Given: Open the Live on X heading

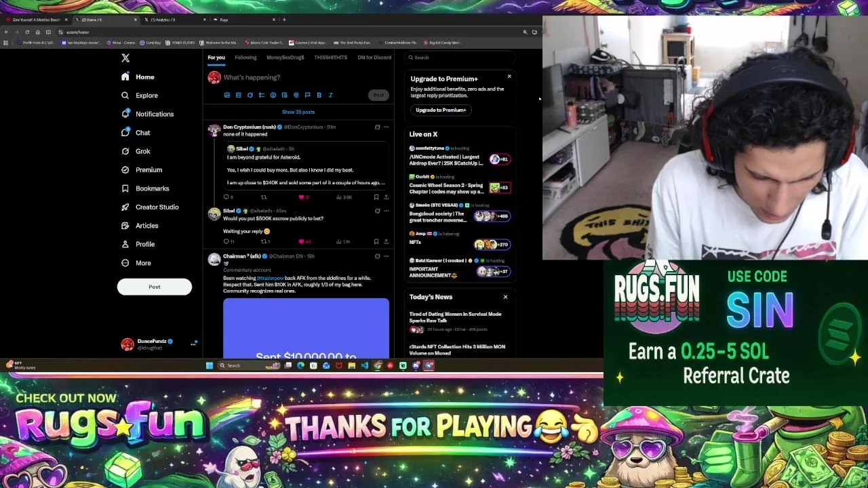Looking at the screenshot, I should 423,134.
